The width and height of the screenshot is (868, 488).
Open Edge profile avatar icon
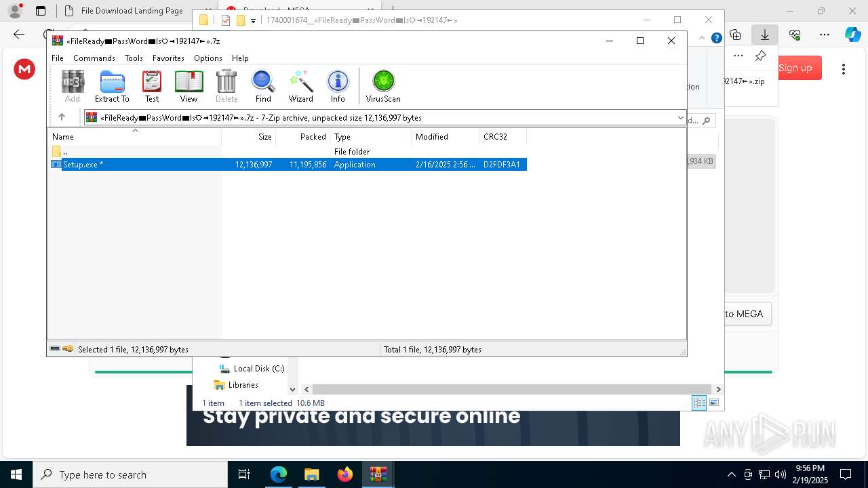click(x=15, y=11)
